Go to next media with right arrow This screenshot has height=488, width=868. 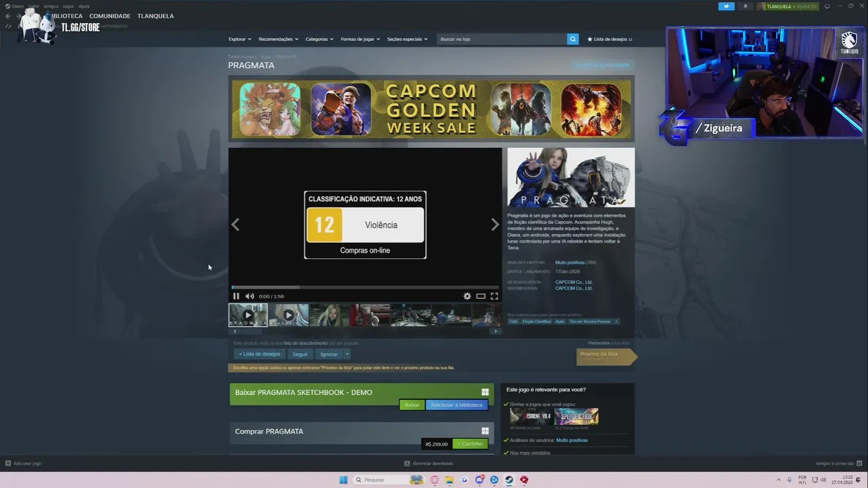click(x=495, y=225)
